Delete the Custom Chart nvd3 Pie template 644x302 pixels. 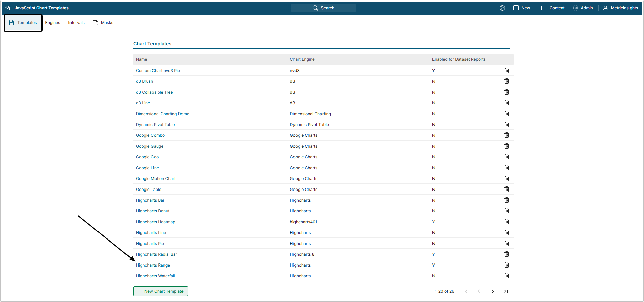click(x=506, y=70)
